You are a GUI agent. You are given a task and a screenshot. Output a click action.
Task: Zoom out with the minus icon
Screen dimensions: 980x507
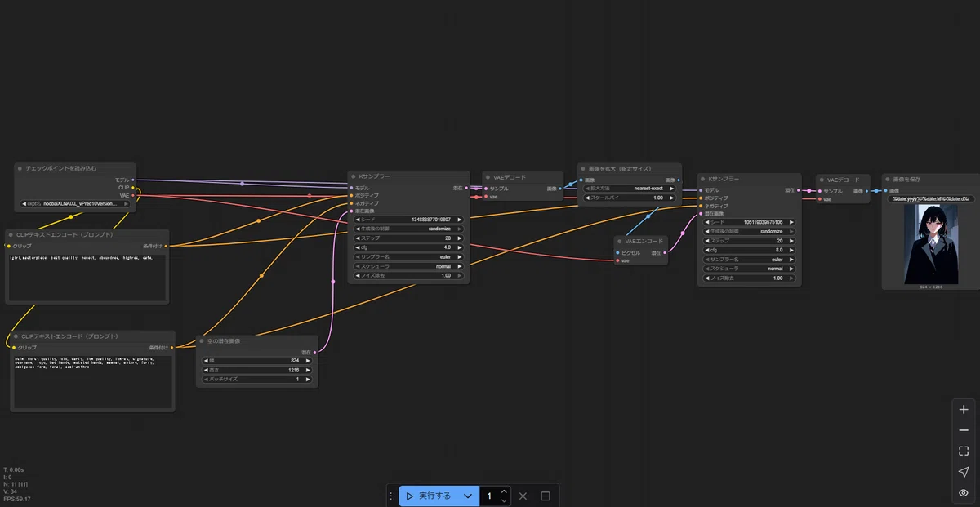pyautogui.click(x=964, y=430)
